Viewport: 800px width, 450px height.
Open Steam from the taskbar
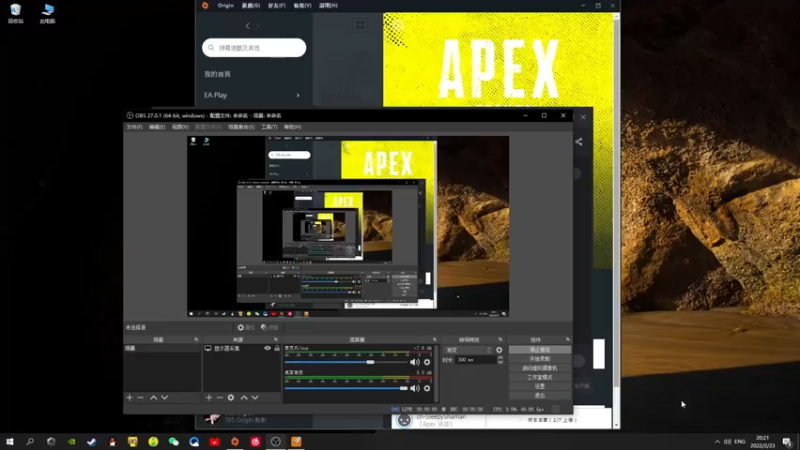[92, 442]
